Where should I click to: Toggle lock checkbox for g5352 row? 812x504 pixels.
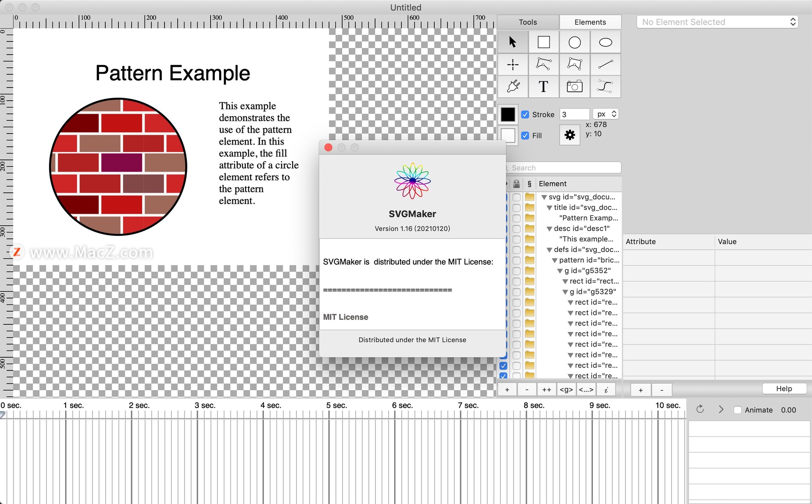(x=516, y=271)
